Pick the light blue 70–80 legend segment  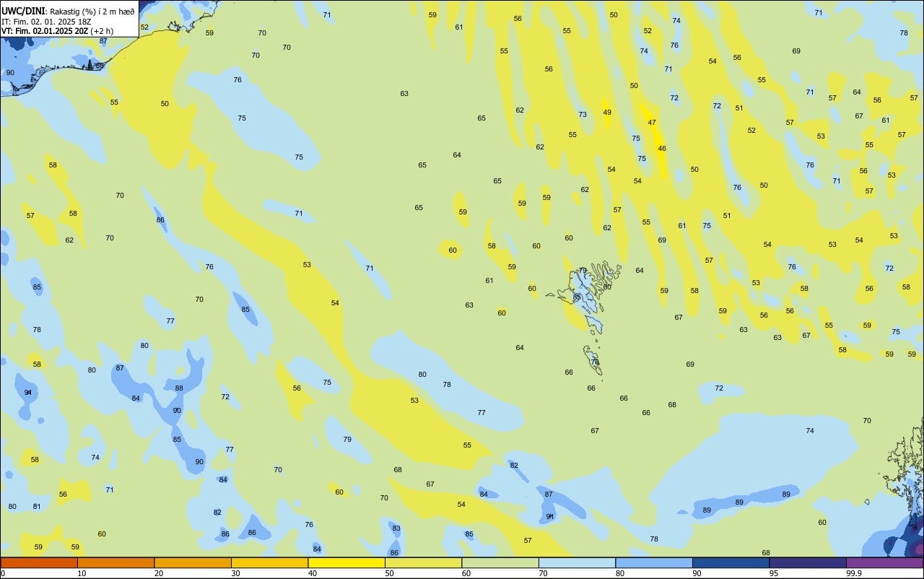[577, 562]
